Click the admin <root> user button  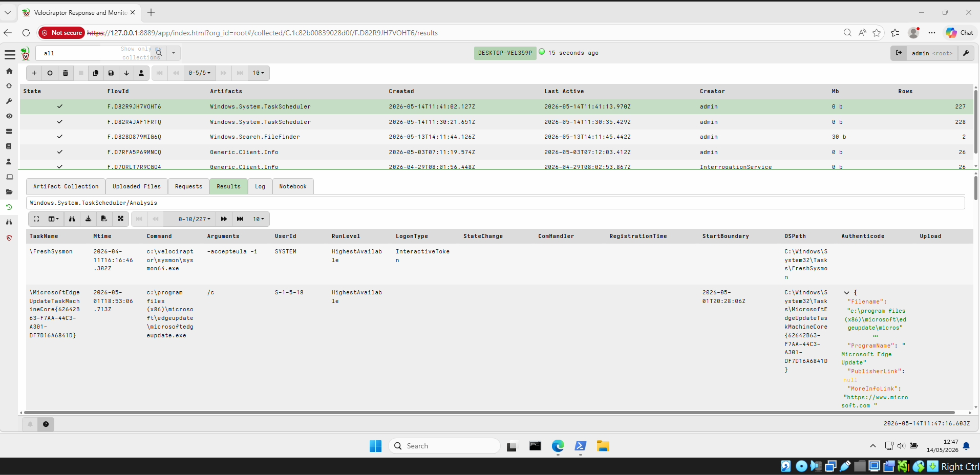[932, 53]
